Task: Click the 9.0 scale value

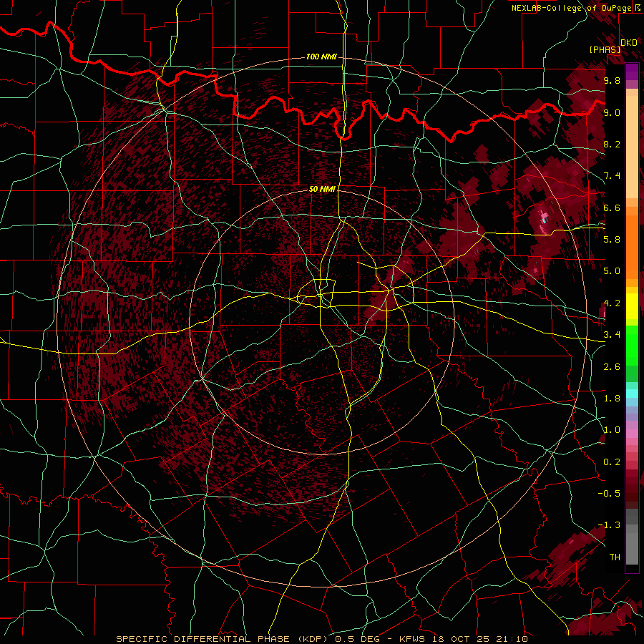Action: (612, 112)
